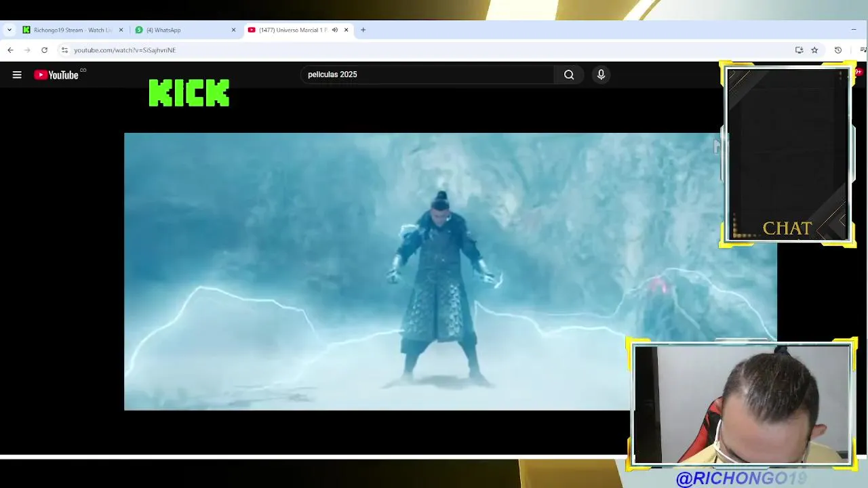868x488 pixels.
Task: Bookmark this page with the star icon
Action: (814, 50)
